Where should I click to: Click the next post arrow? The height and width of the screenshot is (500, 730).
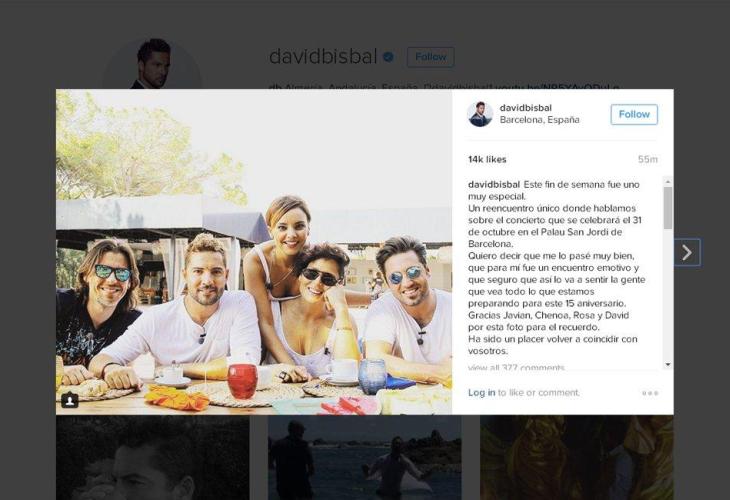click(x=687, y=252)
